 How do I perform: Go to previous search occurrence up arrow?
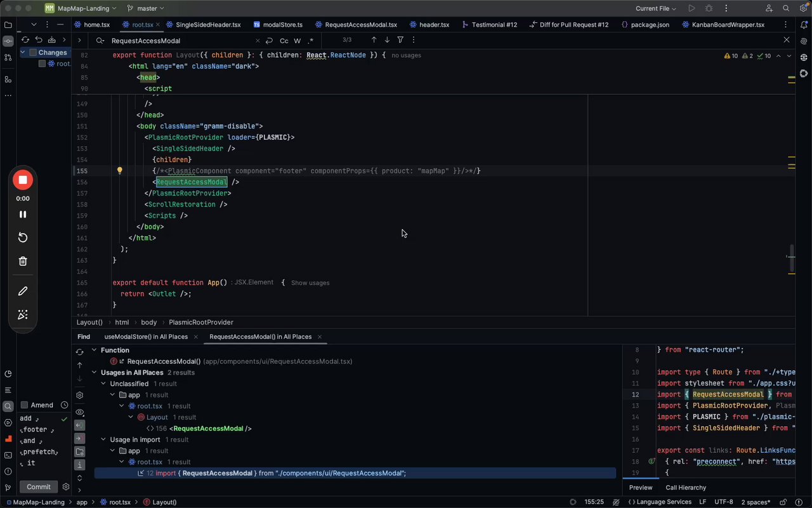374,40
